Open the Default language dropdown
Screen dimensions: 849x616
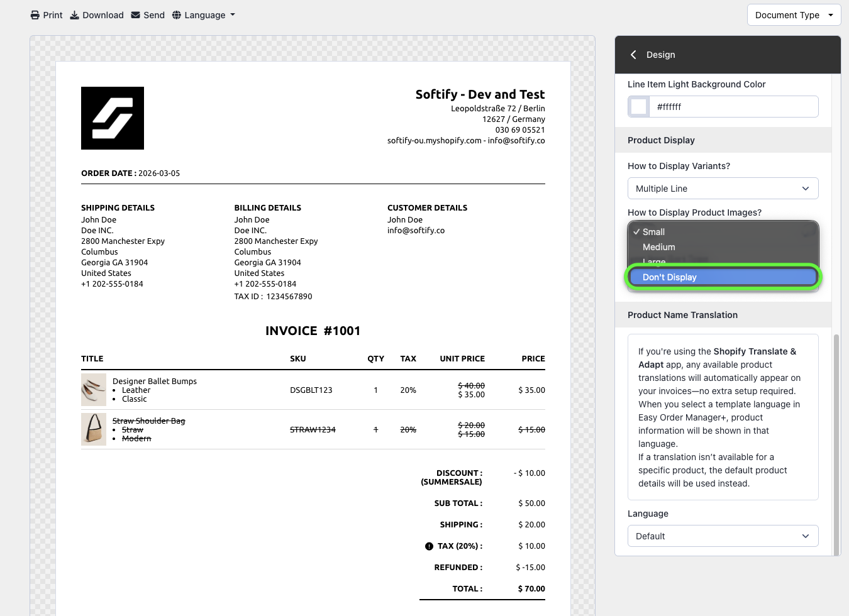click(723, 536)
